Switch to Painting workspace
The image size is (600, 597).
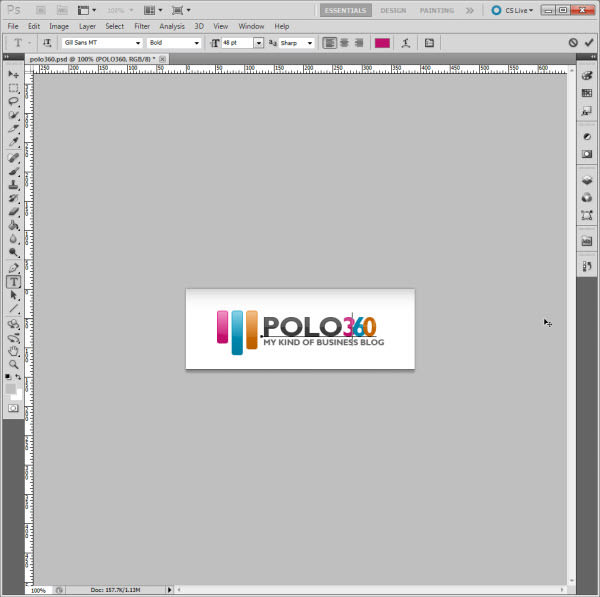pos(437,10)
